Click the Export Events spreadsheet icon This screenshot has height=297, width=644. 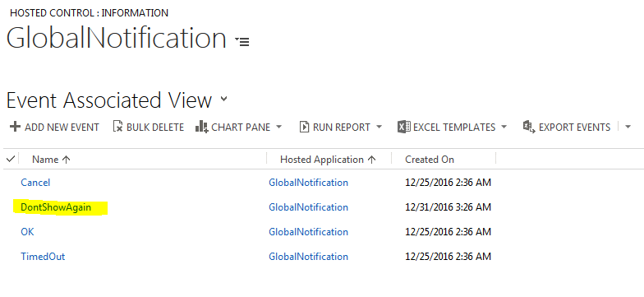[x=529, y=127]
